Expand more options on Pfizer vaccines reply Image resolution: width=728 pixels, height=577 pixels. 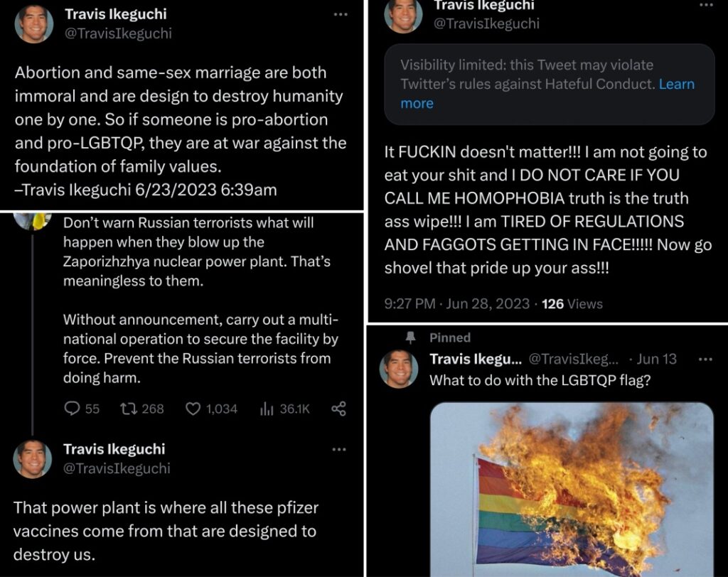pos(340,449)
